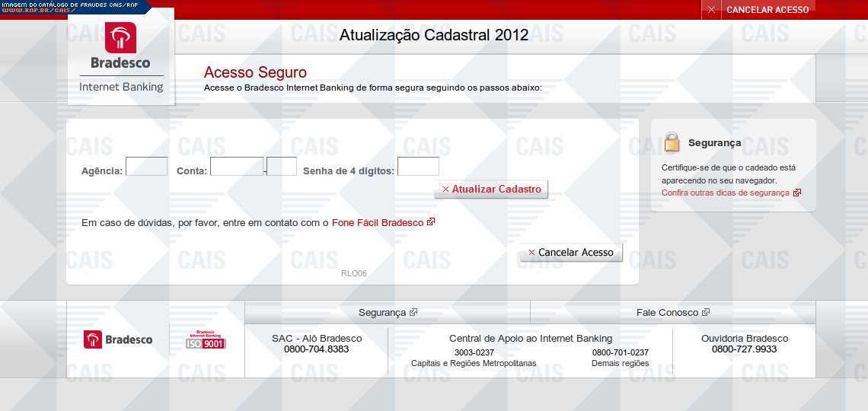
Task: Click external link icon beside Fale Conosco
Action: [706, 312]
